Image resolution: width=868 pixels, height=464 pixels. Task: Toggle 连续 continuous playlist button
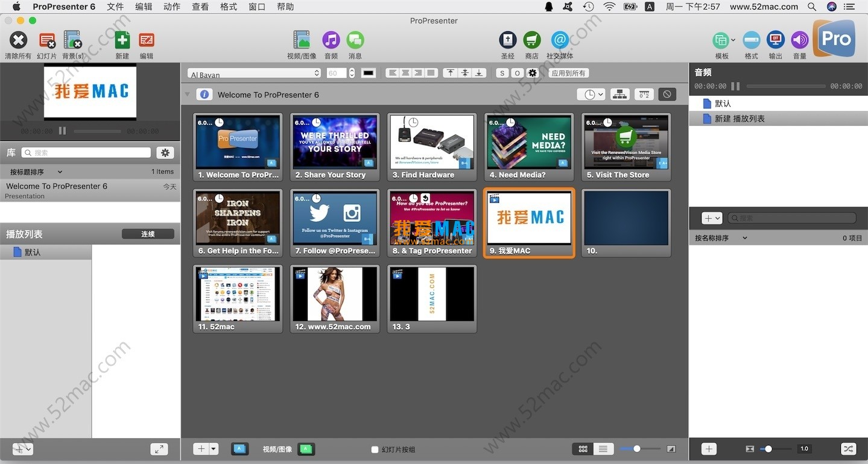[x=148, y=234]
